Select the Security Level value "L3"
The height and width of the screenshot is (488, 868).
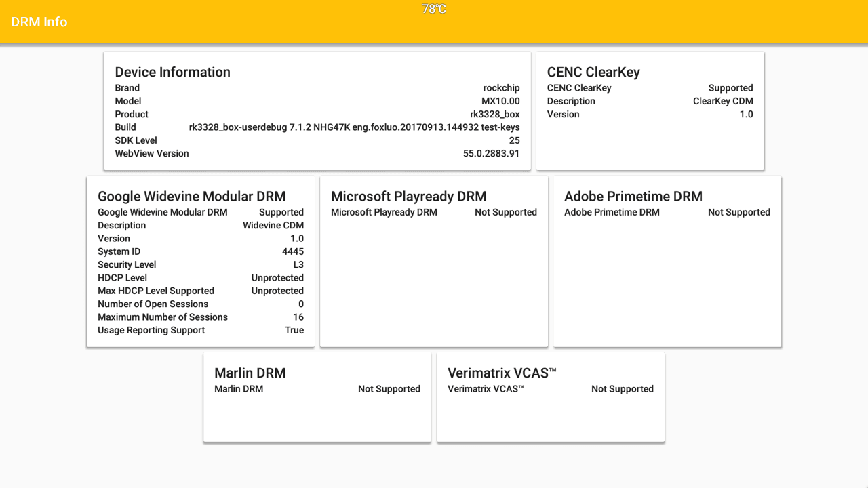(298, 264)
